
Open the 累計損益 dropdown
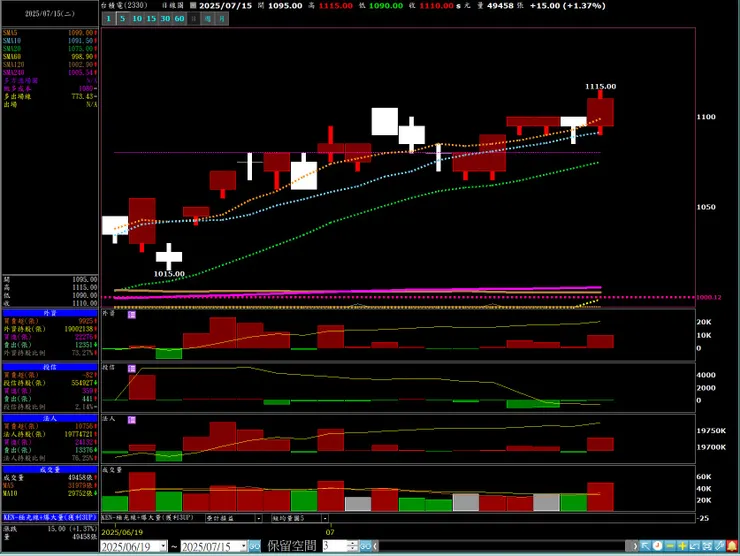point(259,518)
